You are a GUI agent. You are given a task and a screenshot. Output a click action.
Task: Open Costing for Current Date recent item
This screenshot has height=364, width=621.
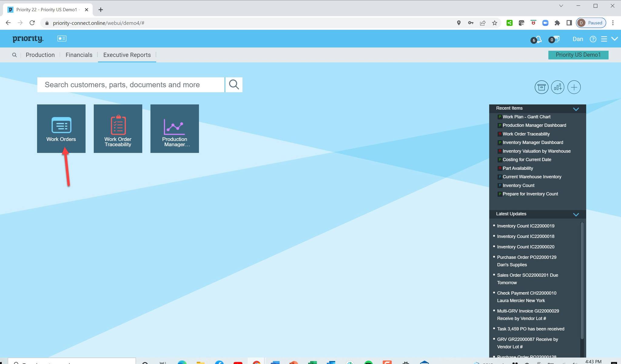point(527,159)
